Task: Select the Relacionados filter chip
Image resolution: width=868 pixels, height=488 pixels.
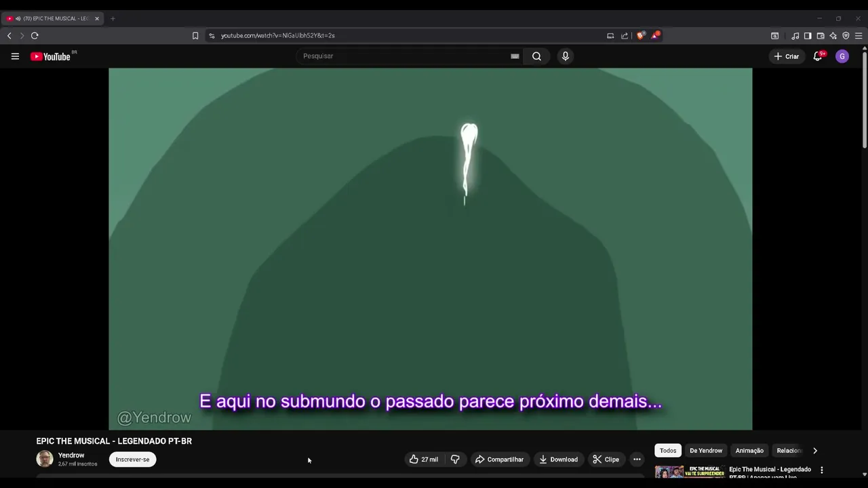Action: 789,451
